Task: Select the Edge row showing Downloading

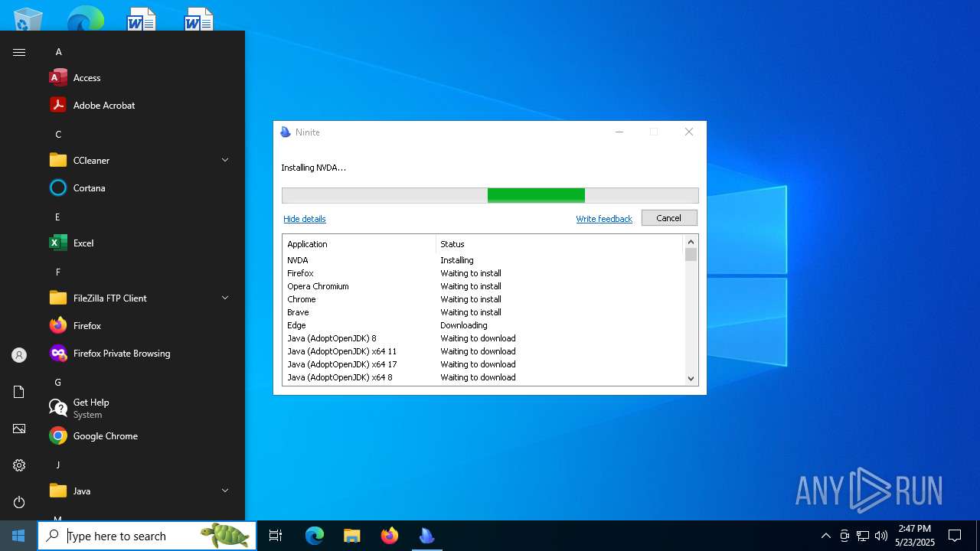Action: (483, 325)
